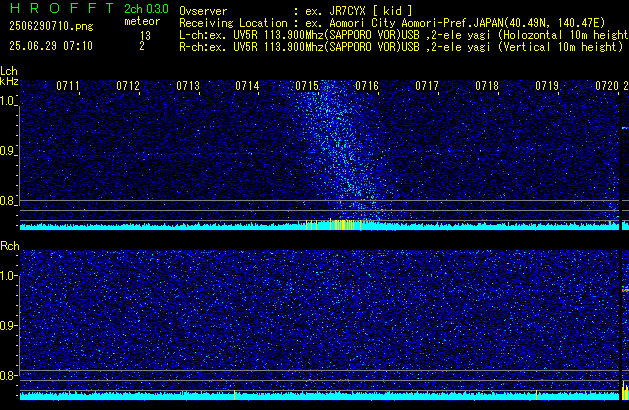629x410 pixels.
Task: Select the Rch 0.9 frequency label
Action: pos(8,325)
